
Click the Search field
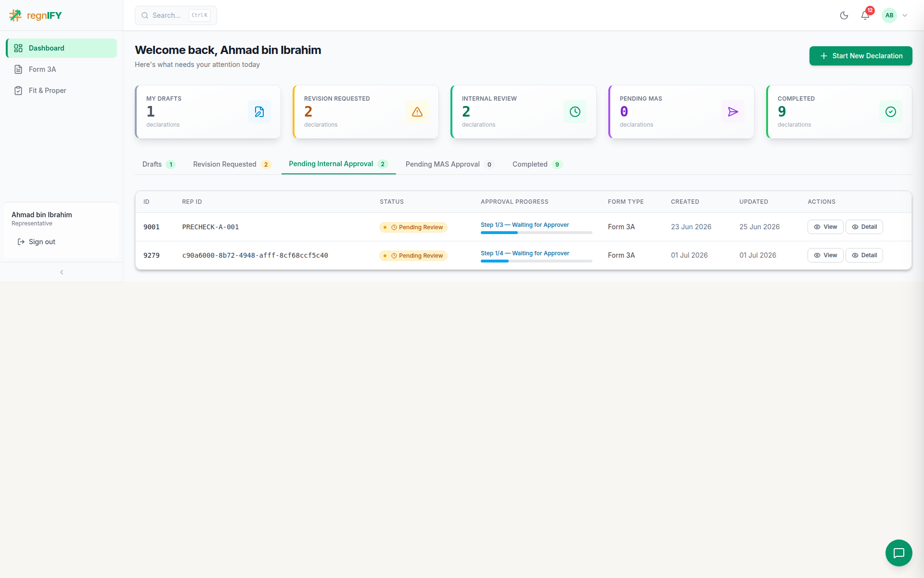[176, 15]
